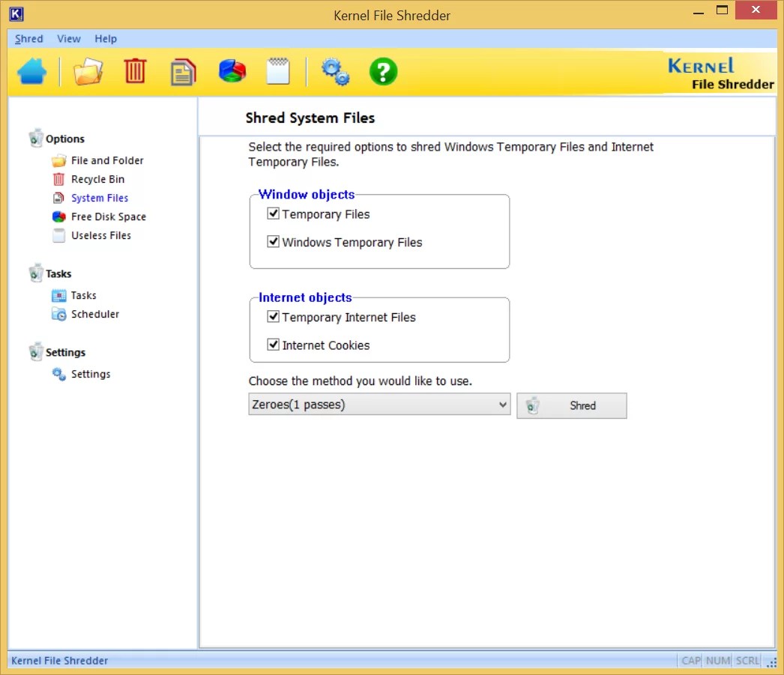Click the SCRL status bar indicator
This screenshot has width=784, height=675.
point(747,661)
